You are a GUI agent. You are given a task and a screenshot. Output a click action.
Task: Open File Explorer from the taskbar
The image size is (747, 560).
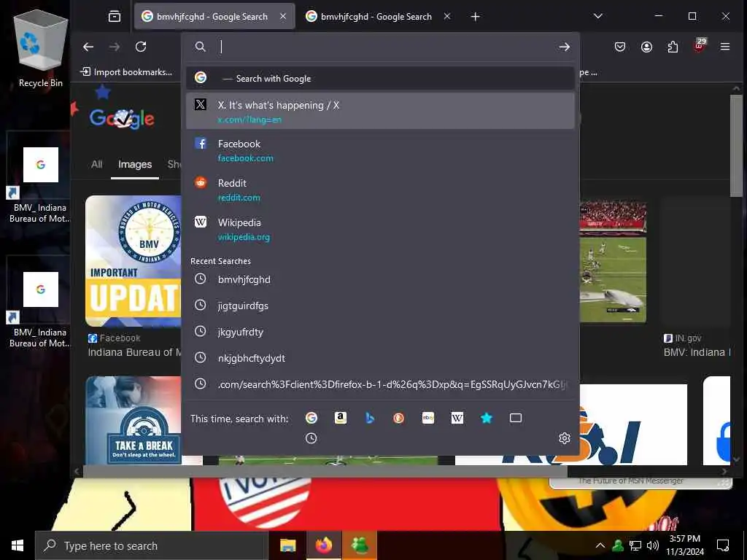(x=287, y=545)
